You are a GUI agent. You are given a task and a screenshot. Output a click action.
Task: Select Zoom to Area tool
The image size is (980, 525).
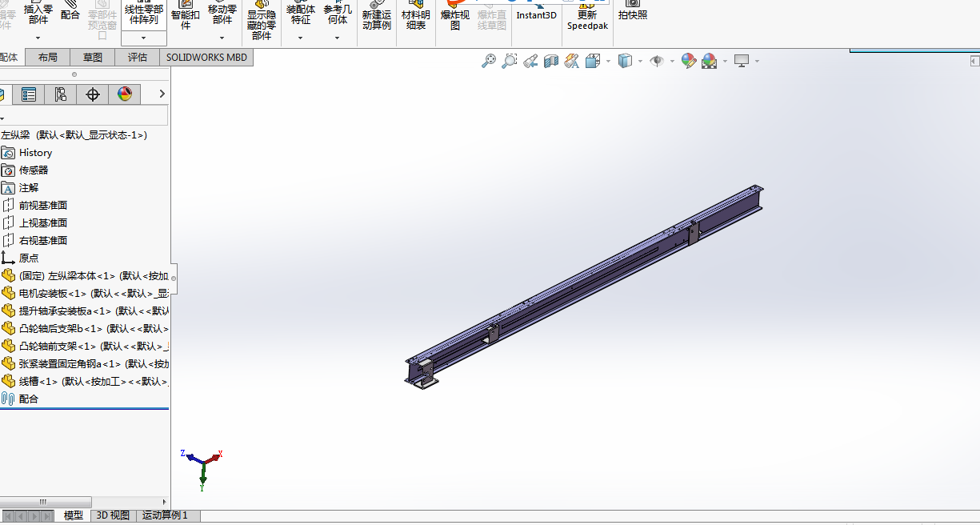[509, 61]
